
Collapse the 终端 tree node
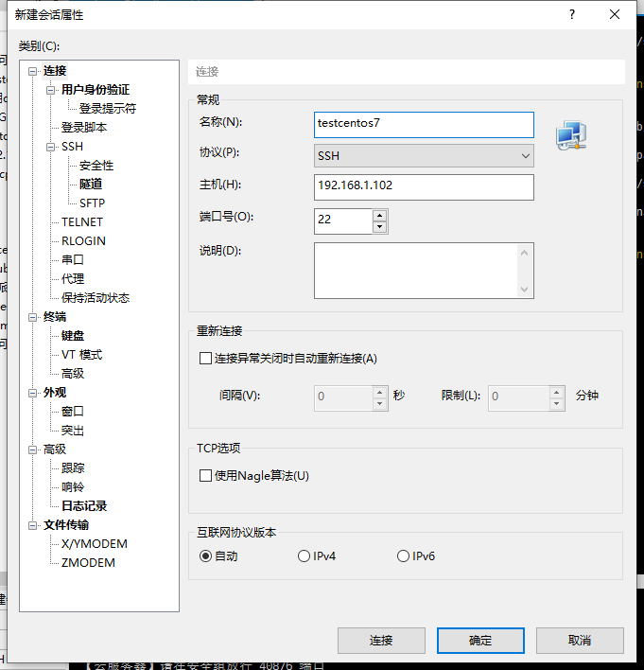[32, 317]
